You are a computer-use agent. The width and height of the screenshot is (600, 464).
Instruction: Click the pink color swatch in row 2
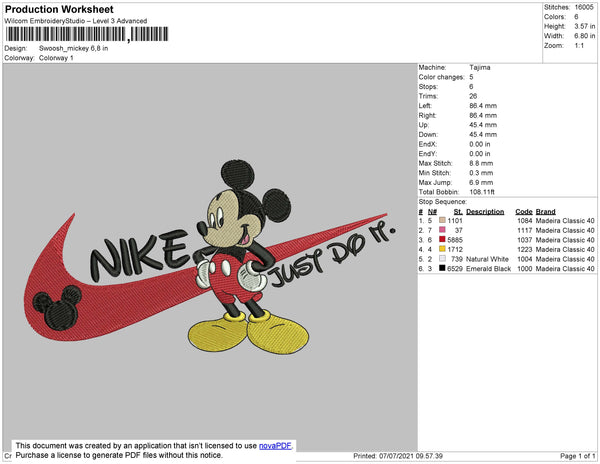(442, 230)
